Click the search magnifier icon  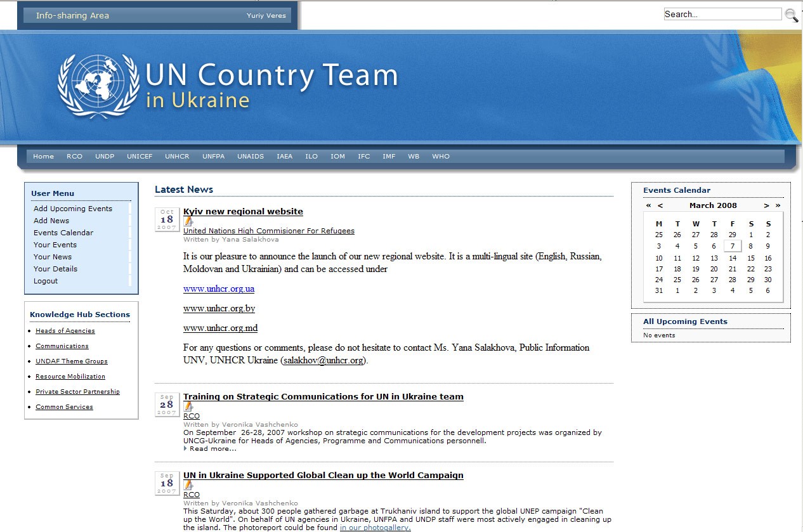792,15
